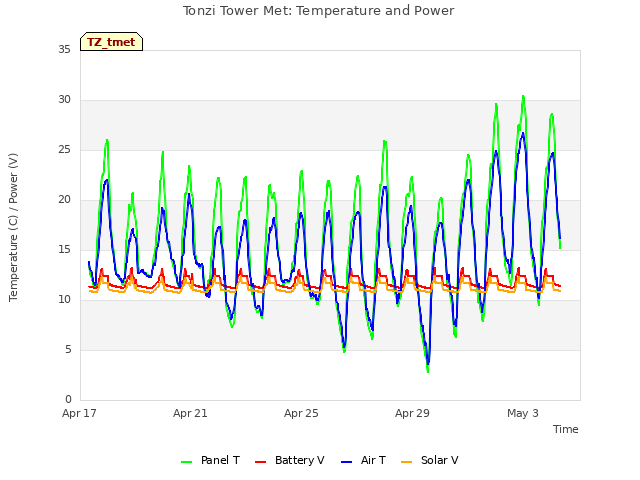Click the chart title Tonzi Tower Met

click(318, 11)
